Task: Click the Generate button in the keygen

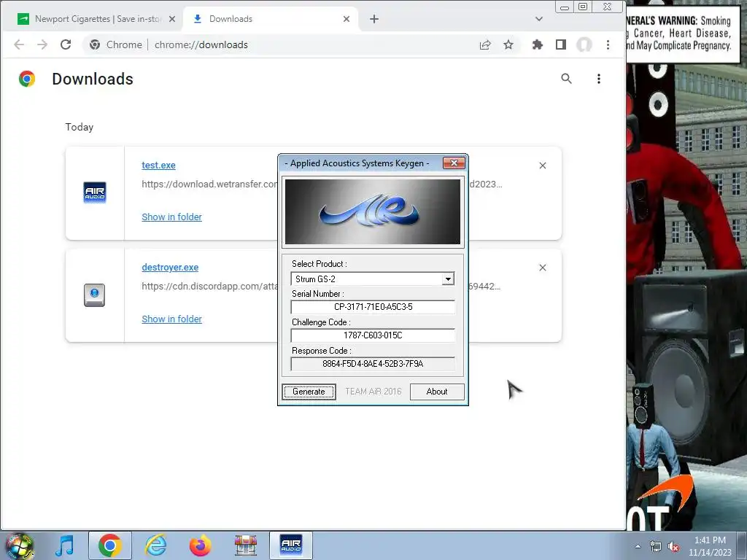Action: pyautogui.click(x=309, y=392)
